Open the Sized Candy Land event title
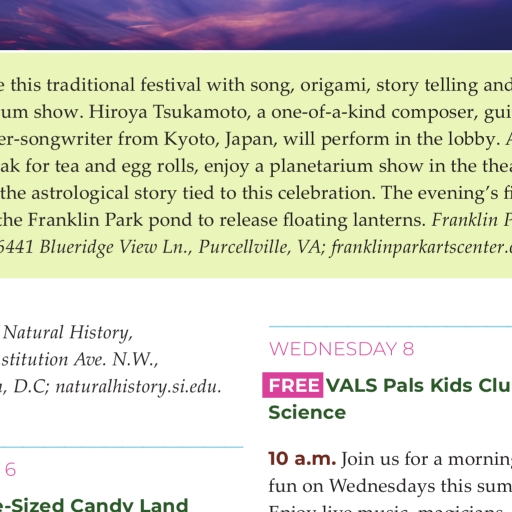Screen dimensions: 512x512 pos(94,505)
